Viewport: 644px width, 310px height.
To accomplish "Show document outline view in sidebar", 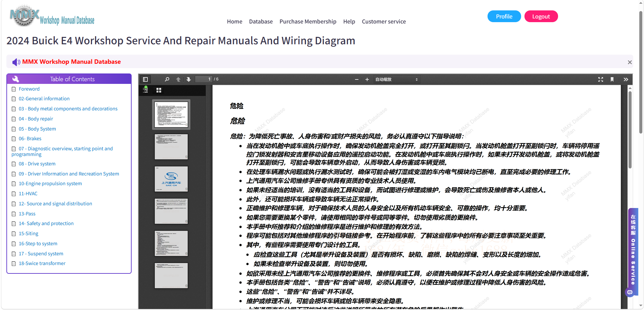I will click(x=145, y=90).
